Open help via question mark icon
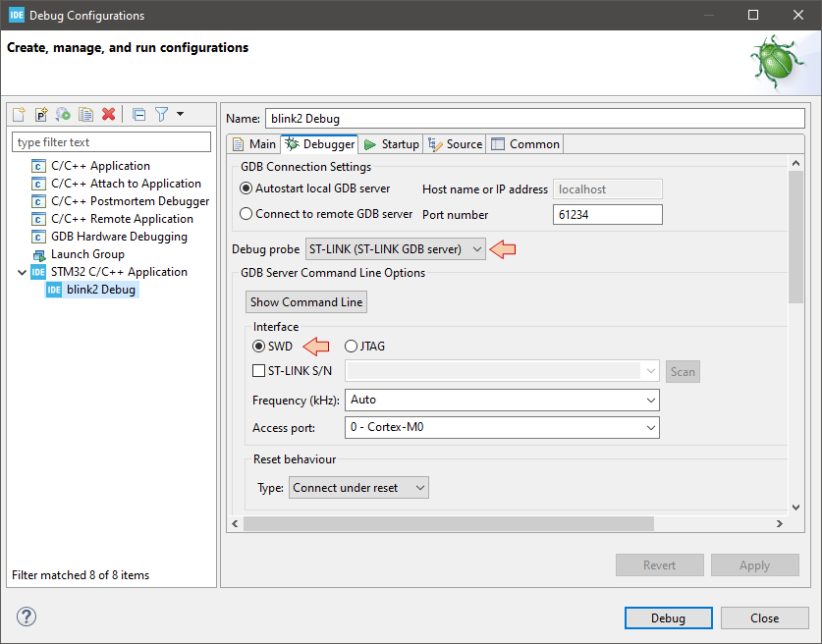Screen dimensions: 822x644 coord(27,617)
